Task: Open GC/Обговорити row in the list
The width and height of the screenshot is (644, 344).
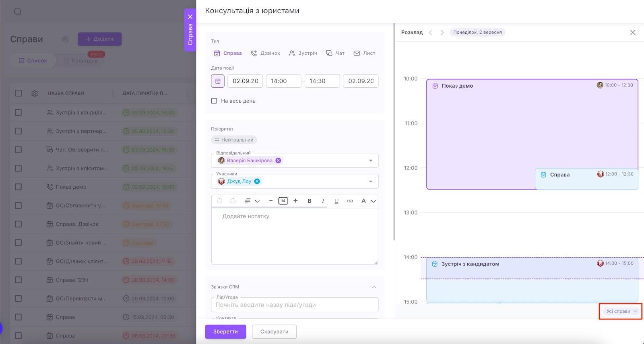Action: pyautogui.click(x=80, y=206)
